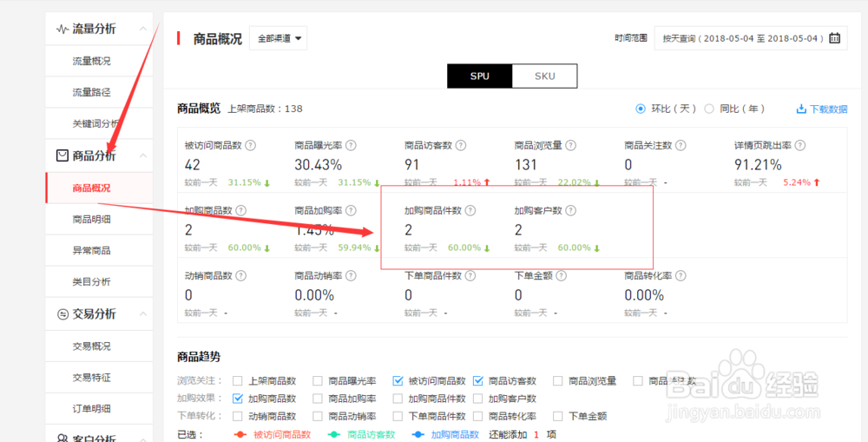Click the 商品曝光率 value 30.43%
Viewport: 868px width, 442px height.
(319, 165)
